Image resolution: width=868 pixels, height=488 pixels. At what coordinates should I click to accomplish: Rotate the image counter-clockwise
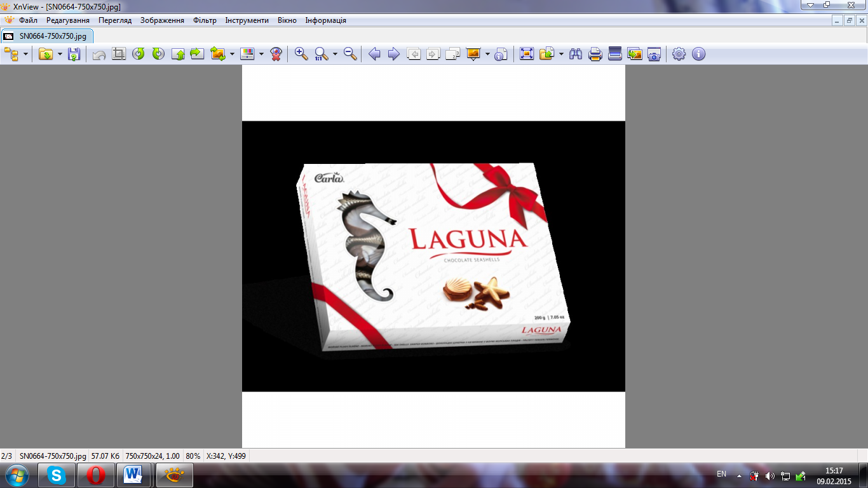click(x=139, y=54)
